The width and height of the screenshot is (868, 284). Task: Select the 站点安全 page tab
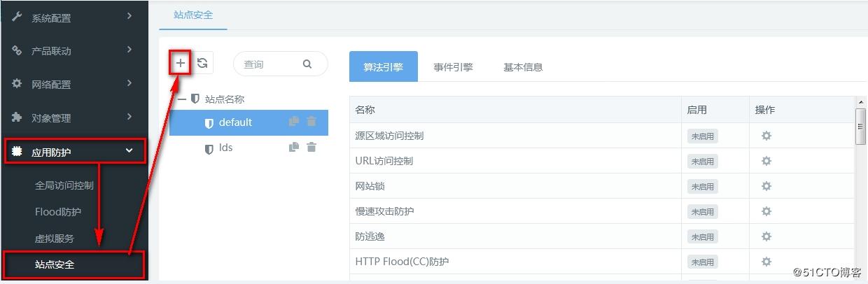coord(193,14)
